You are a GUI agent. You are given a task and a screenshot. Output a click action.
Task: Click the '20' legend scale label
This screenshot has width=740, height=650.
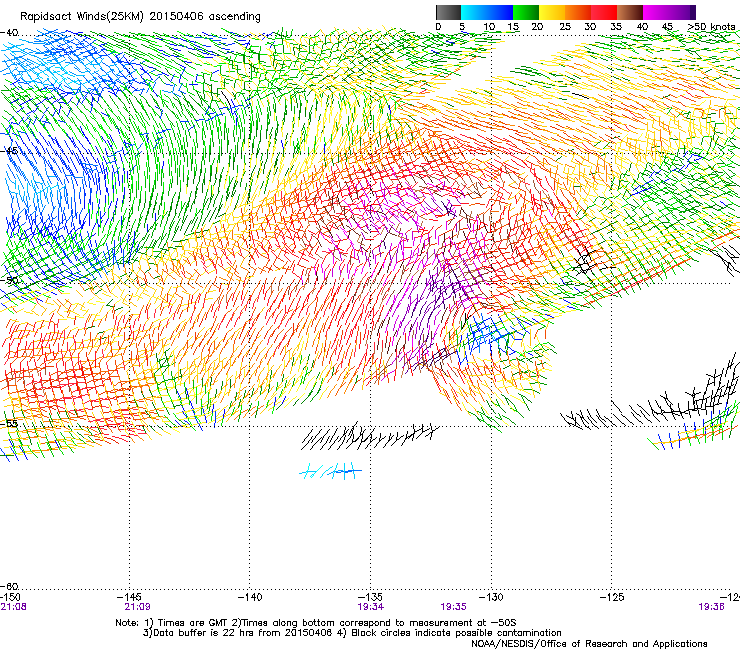[x=537, y=27]
